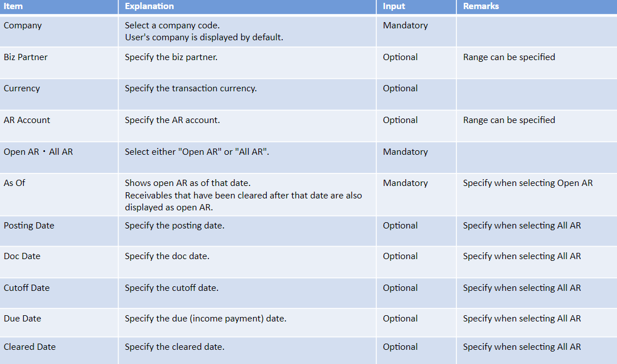617x364 pixels.
Task: Select the Open AR・All AR item cell
Action: pyautogui.click(x=58, y=158)
